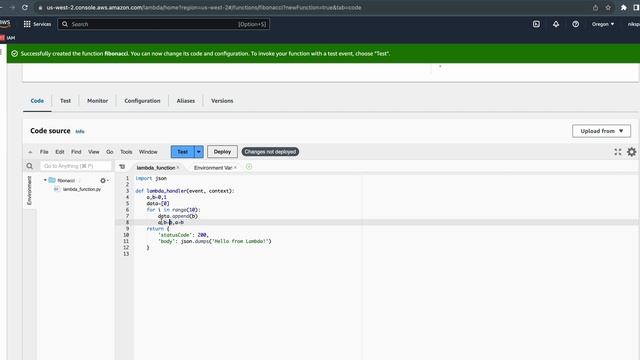This screenshot has height=360, width=640.
Task: Switch to the Configuration tab
Action: [142, 101]
